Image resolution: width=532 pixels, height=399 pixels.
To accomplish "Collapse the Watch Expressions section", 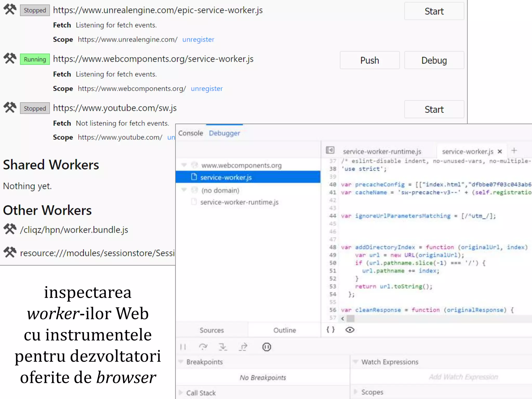I will pyautogui.click(x=356, y=362).
